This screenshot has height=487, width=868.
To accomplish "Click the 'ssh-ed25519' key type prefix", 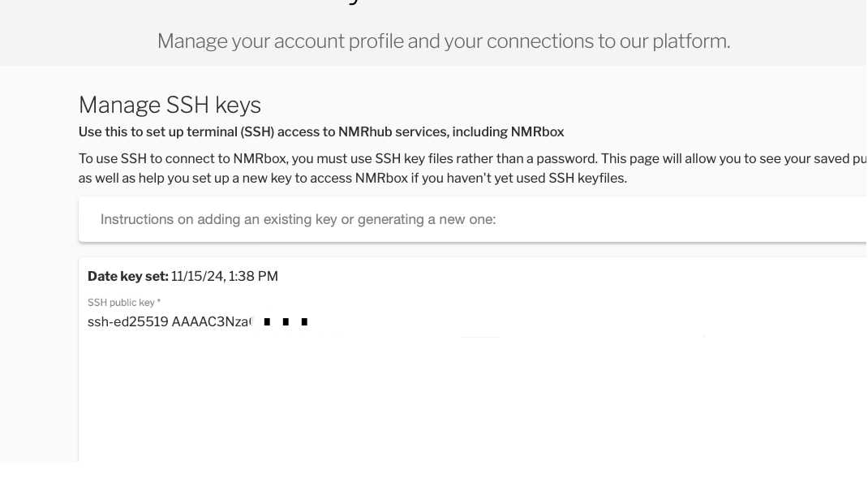I will [128, 322].
